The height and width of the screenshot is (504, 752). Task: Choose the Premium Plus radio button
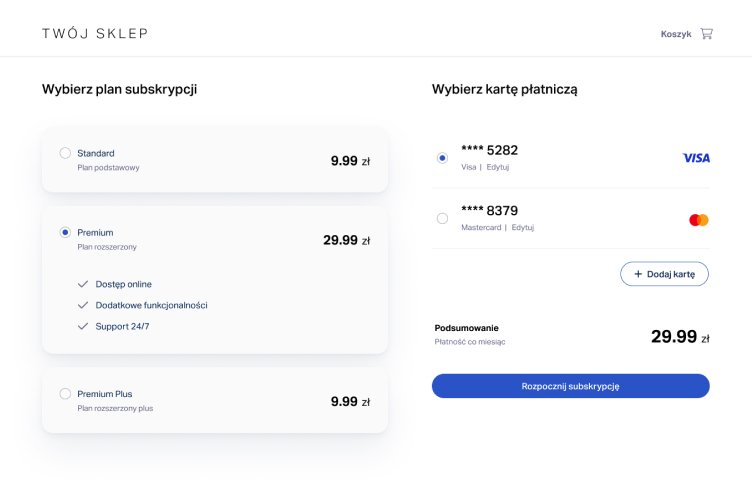pyautogui.click(x=65, y=394)
